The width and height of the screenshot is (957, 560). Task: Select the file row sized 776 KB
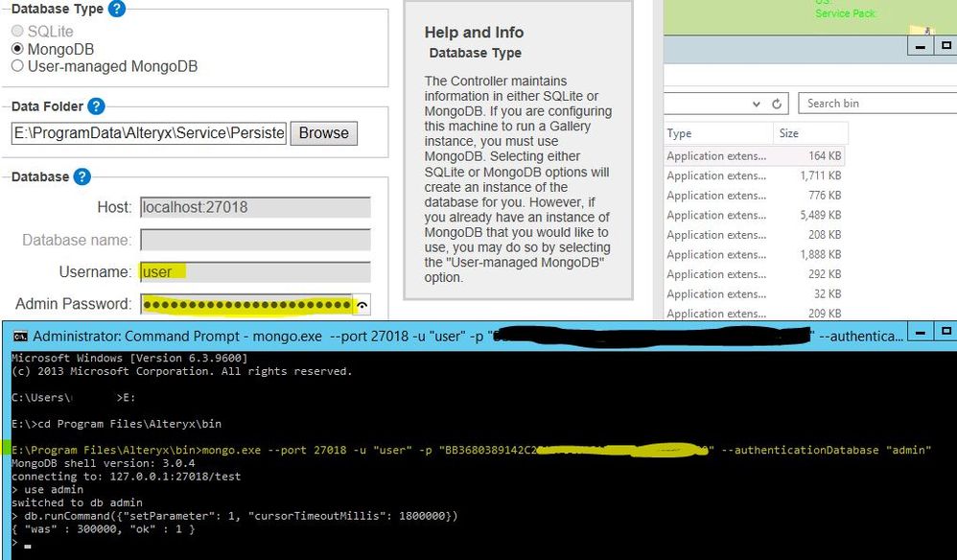pyautogui.click(x=755, y=196)
